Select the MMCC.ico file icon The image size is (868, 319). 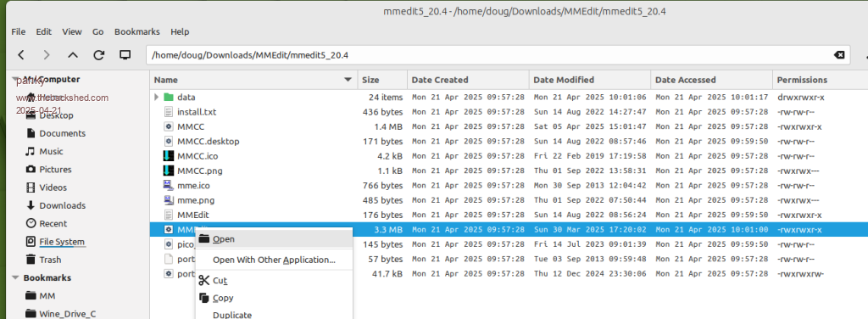[x=169, y=156]
